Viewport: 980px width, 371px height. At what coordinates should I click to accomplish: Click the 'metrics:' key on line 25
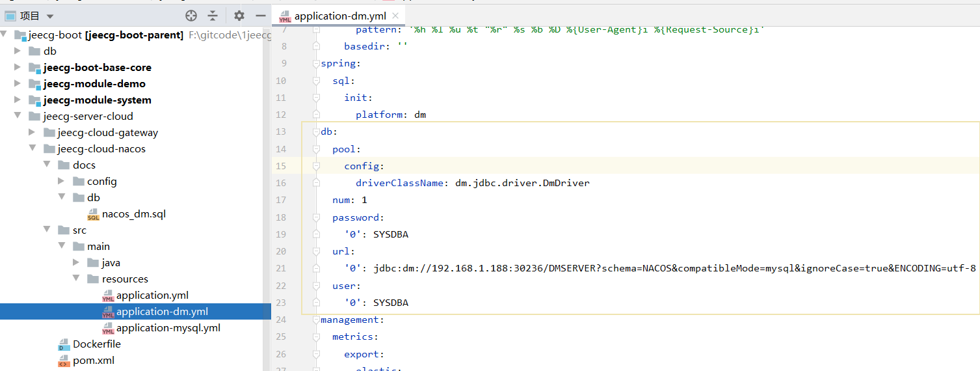tap(355, 337)
